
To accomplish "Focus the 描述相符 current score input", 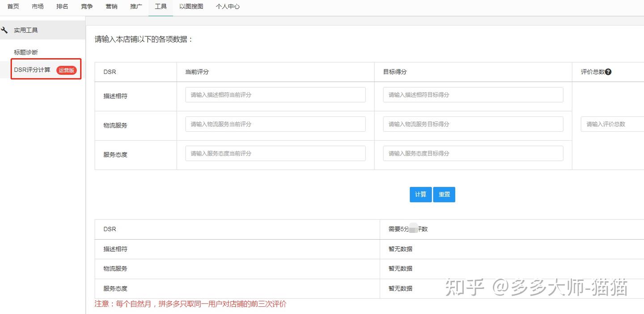I will [275, 95].
